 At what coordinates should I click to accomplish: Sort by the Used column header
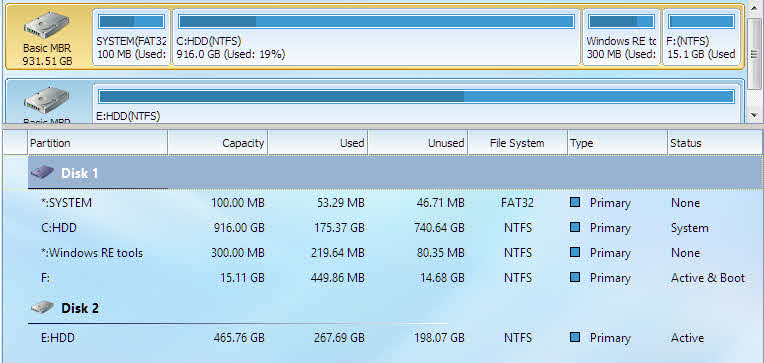coord(318,143)
